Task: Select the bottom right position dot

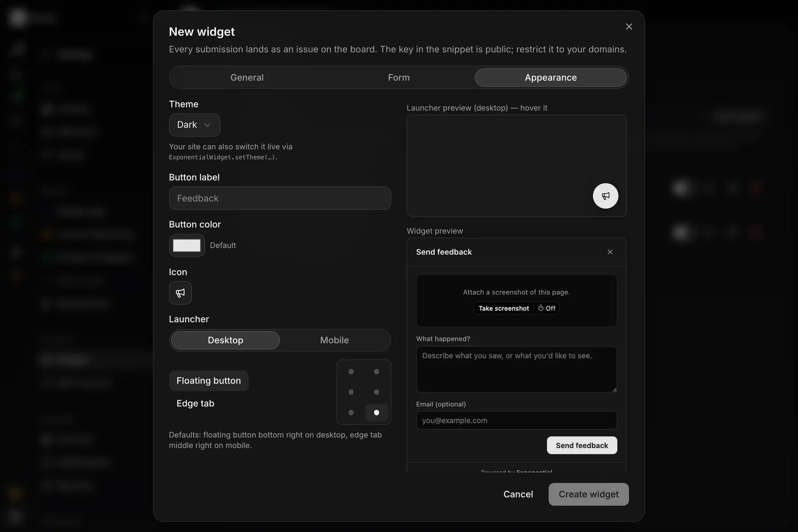Action: (376, 413)
